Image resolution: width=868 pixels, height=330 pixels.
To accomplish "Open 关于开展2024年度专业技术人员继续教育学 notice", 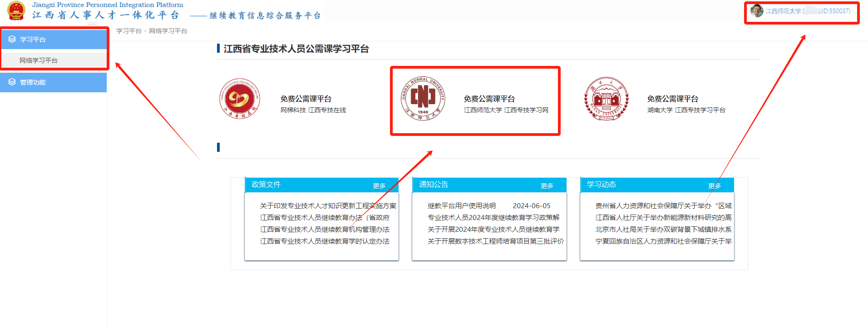I will click(493, 230).
